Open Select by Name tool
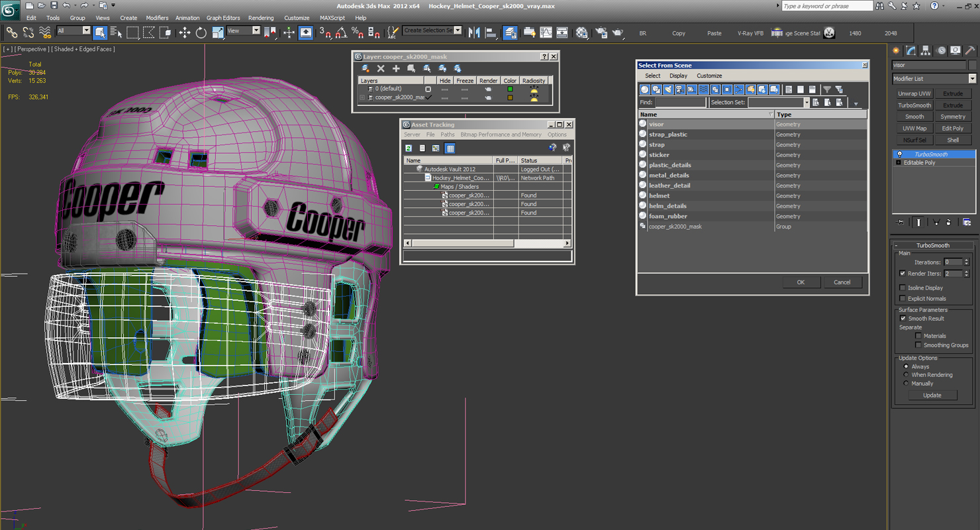 [116, 32]
